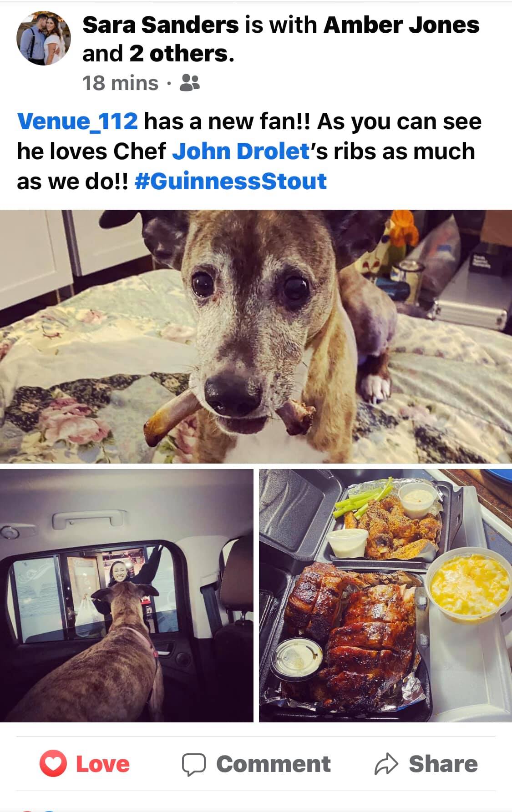Image resolution: width=512 pixels, height=812 pixels.
Task: Tap the macaroni cheese cup in food photo
Action: click(470, 585)
